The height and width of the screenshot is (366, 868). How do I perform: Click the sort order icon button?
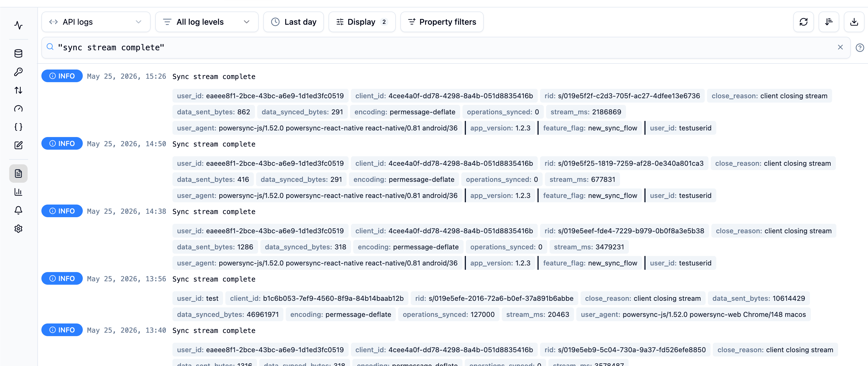coord(829,22)
